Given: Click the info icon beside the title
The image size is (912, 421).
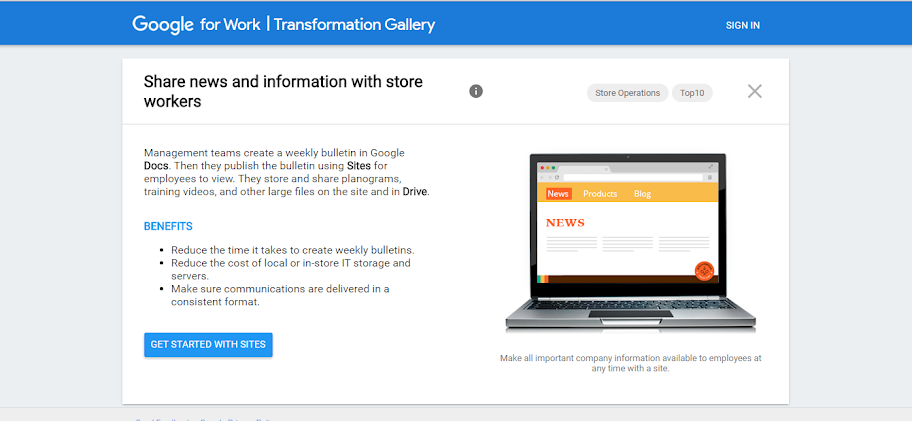Looking at the screenshot, I should [476, 91].
